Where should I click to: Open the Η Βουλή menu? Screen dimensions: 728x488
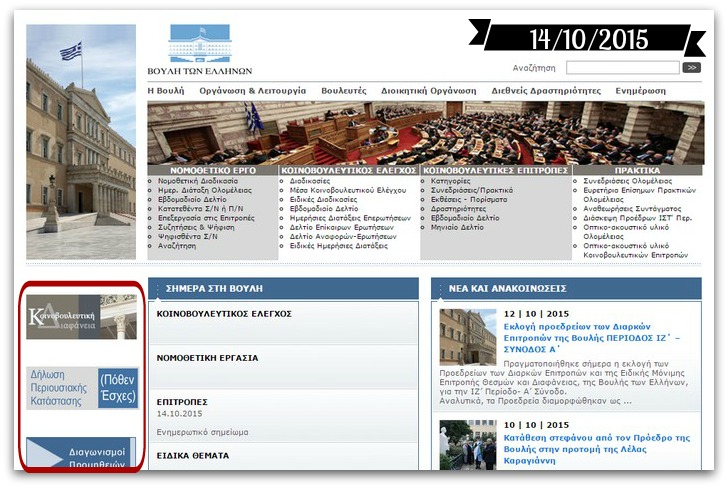[x=166, y=90]
